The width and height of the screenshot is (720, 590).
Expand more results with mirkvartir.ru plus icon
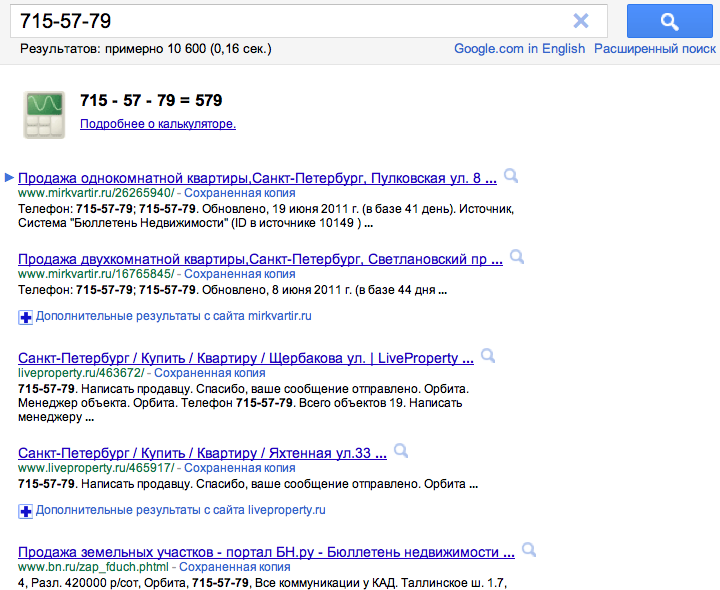coord(25,317)
